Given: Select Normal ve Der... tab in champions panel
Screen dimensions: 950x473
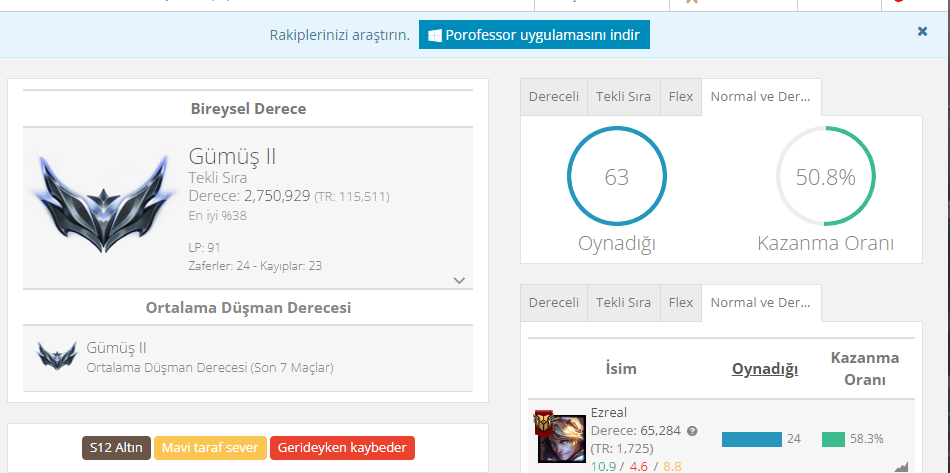Looking at the screenshot, I should pos(761,302).
